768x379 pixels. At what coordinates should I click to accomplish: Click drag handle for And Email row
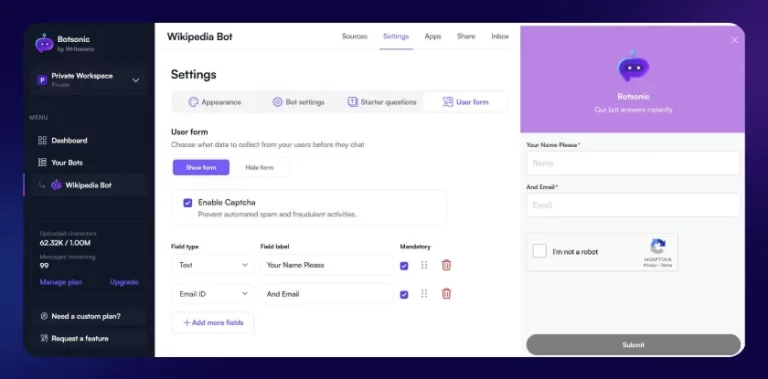click(x=424, y=294)
